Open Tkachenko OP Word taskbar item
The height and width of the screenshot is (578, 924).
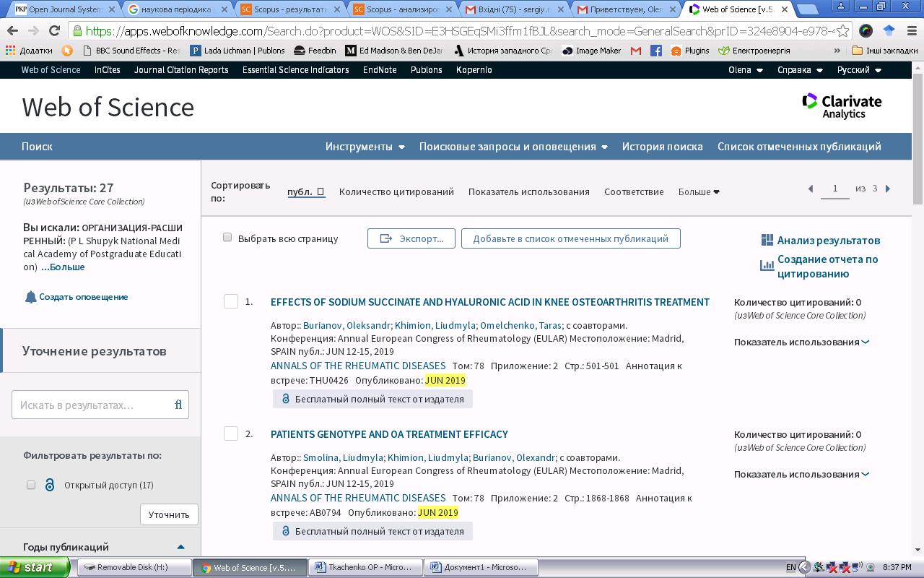click(365, 567)
